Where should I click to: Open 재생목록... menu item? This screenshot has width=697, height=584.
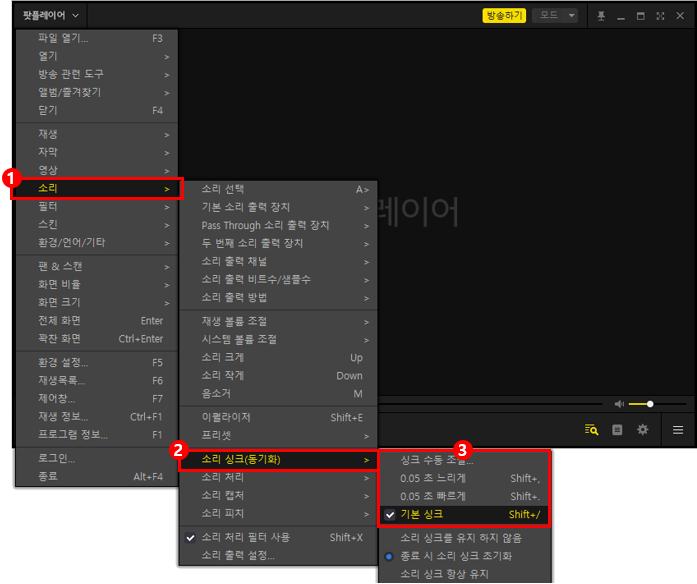(x=97, y=380)
